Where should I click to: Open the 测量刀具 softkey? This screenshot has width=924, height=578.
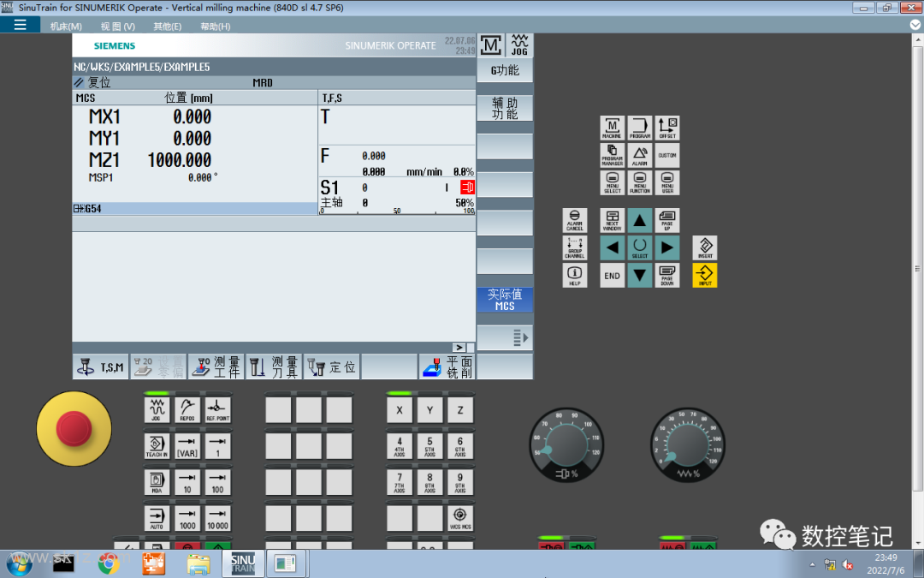click(274, 366)
